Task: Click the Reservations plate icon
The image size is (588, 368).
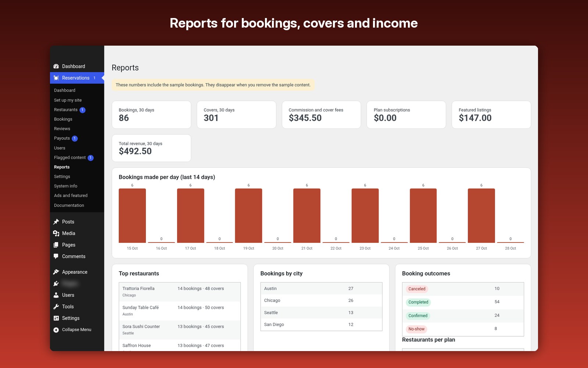Action: pos(56,78)
